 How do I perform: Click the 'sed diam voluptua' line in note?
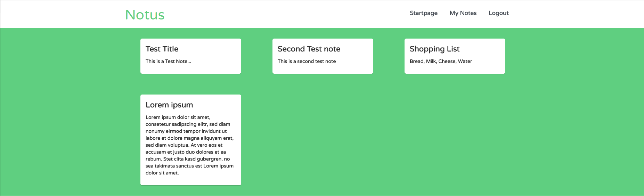[x=184, y=145]
